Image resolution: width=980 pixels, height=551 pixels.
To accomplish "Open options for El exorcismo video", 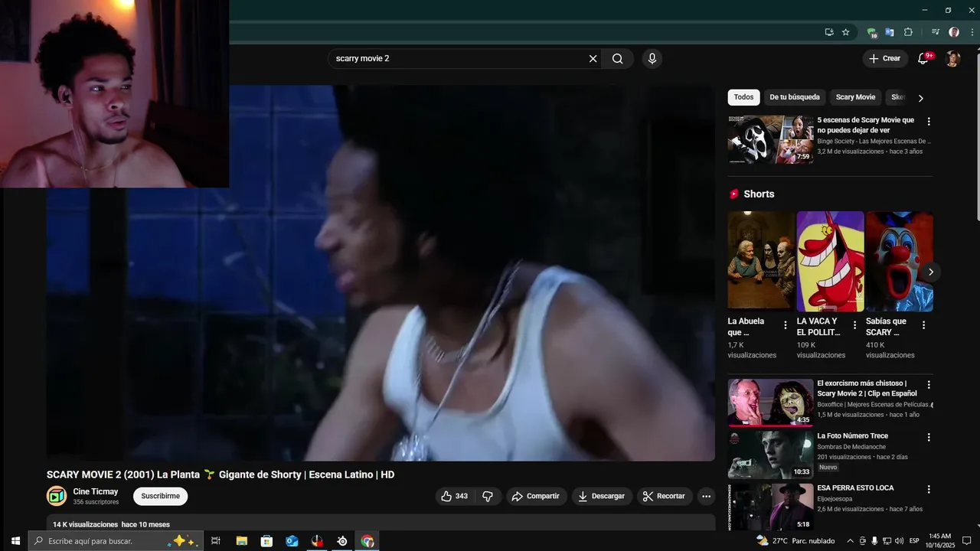I will coord(929,385).
